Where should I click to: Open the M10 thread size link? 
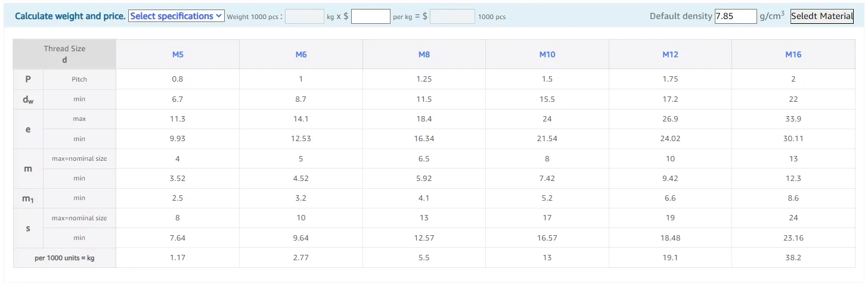547,54
